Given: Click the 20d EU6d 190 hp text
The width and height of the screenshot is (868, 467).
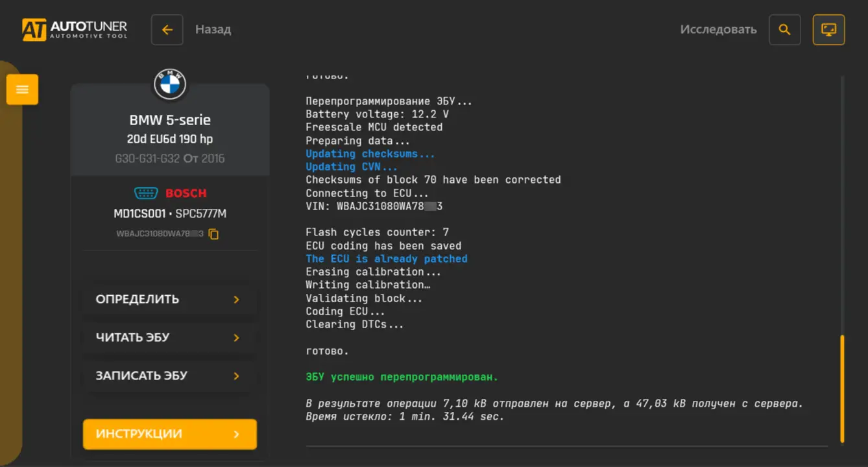Looking at the screenshot, I should point(170,139).
